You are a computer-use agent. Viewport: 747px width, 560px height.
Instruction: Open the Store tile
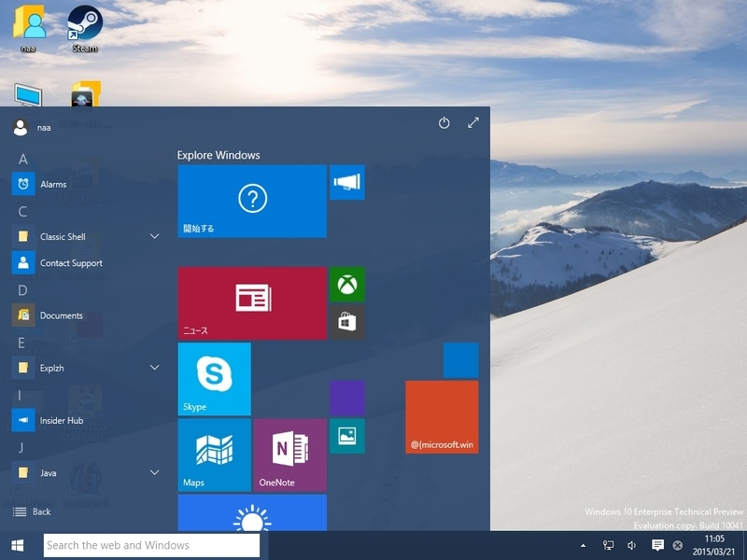347,322
